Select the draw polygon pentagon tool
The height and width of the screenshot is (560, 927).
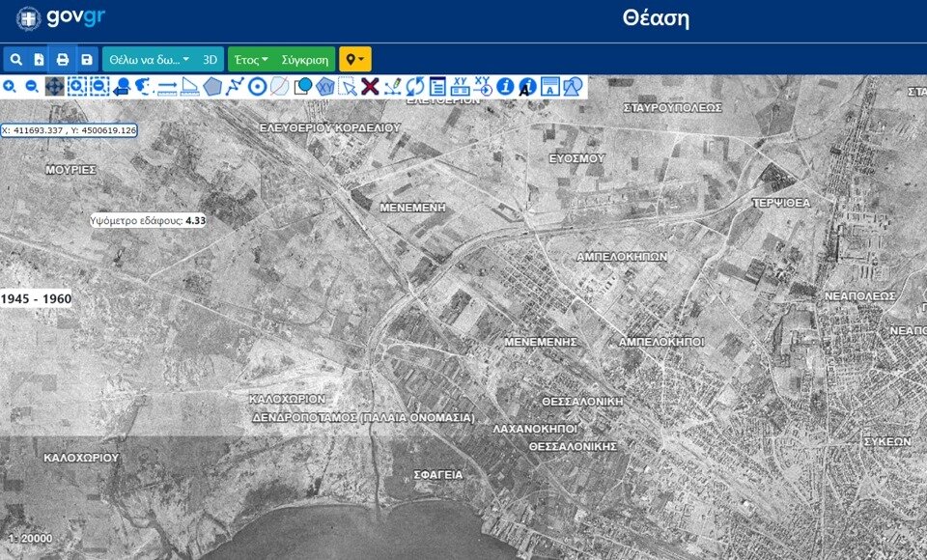[x=212, y=86]
